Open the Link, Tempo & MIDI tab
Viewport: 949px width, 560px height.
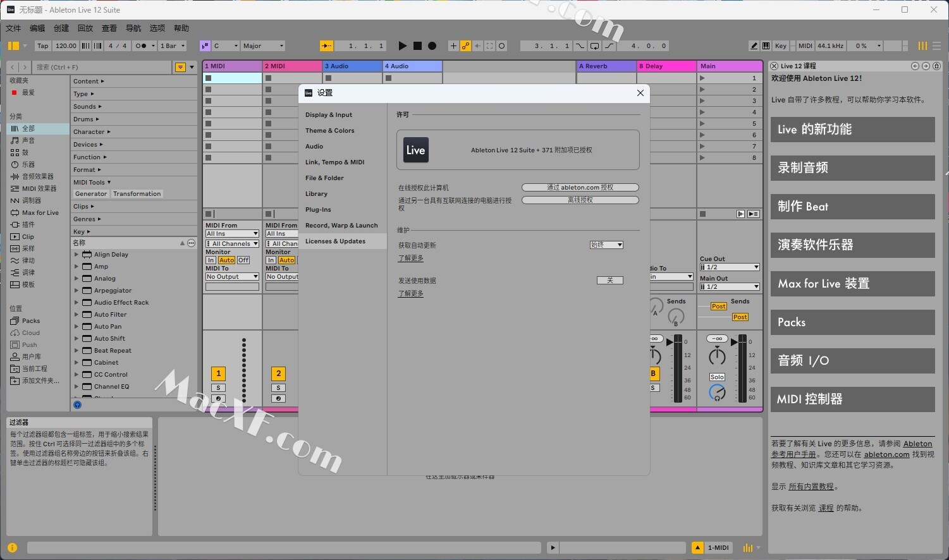click(334, 162)
